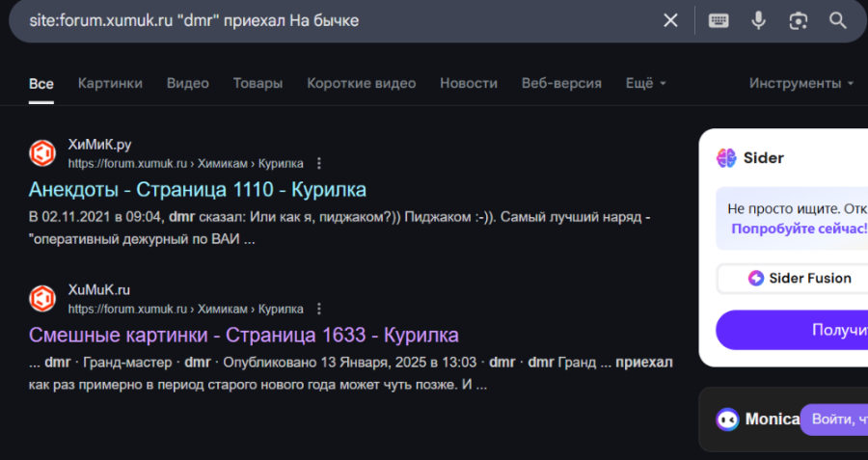Screen dimensions: 868x460
Task: Select the Sider Fusion button
Action: [792, 278]
